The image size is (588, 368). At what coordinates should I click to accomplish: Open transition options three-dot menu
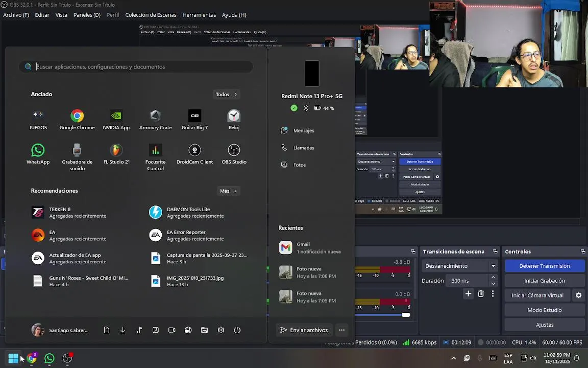tap(493, 294)
